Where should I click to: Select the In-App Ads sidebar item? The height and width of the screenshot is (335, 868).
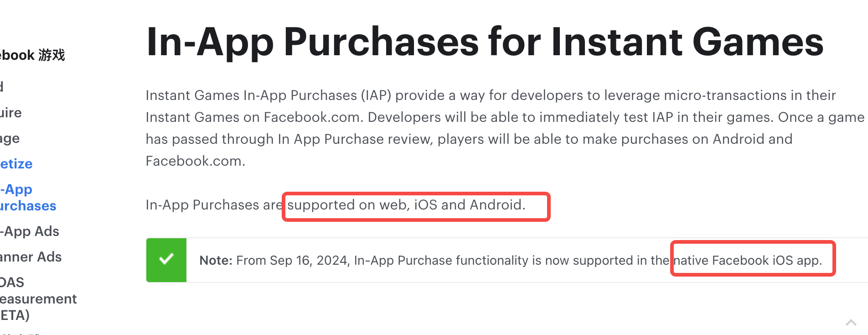pyautogui.click(x=29, y=231)
